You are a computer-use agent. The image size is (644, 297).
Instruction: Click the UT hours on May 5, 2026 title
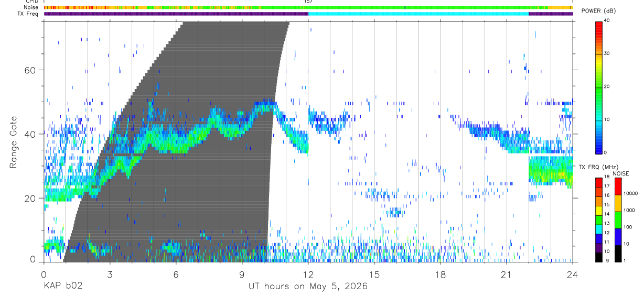pyautogui.click(x=308, y=287)
